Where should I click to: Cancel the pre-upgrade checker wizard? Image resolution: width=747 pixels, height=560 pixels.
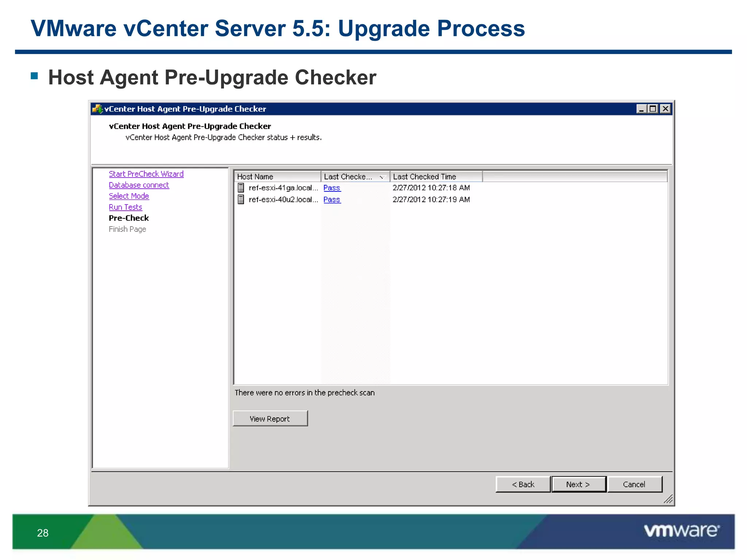635,484
